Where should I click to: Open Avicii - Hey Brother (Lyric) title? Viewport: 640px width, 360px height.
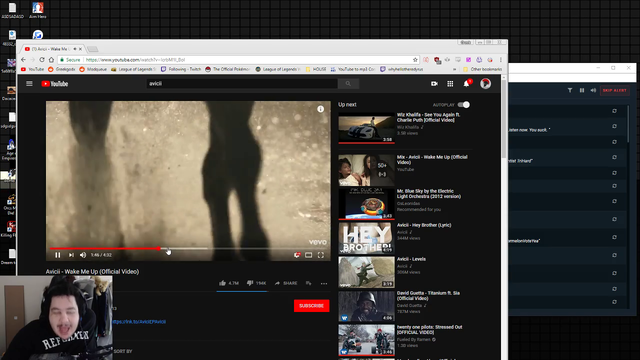[424, 225]
